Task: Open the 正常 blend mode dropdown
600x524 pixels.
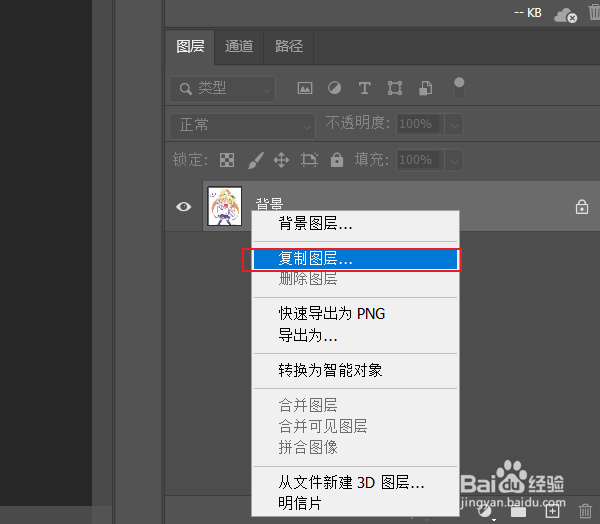Action: click(x=242, y=125)
